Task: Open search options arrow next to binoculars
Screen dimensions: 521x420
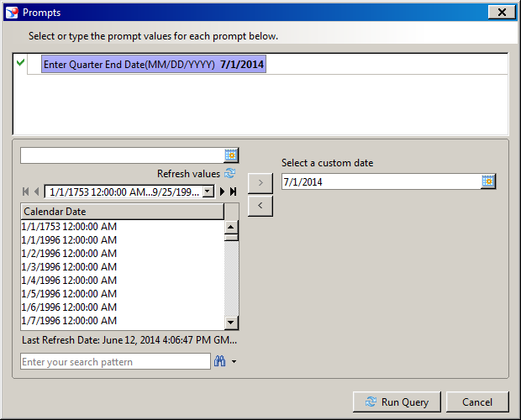Action: 233,362
